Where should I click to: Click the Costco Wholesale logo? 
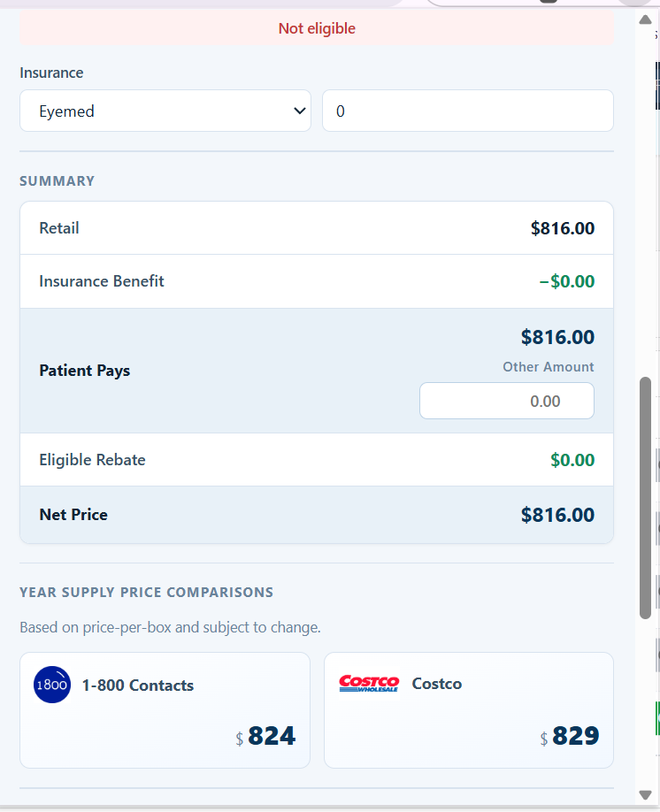pos(369,683)
